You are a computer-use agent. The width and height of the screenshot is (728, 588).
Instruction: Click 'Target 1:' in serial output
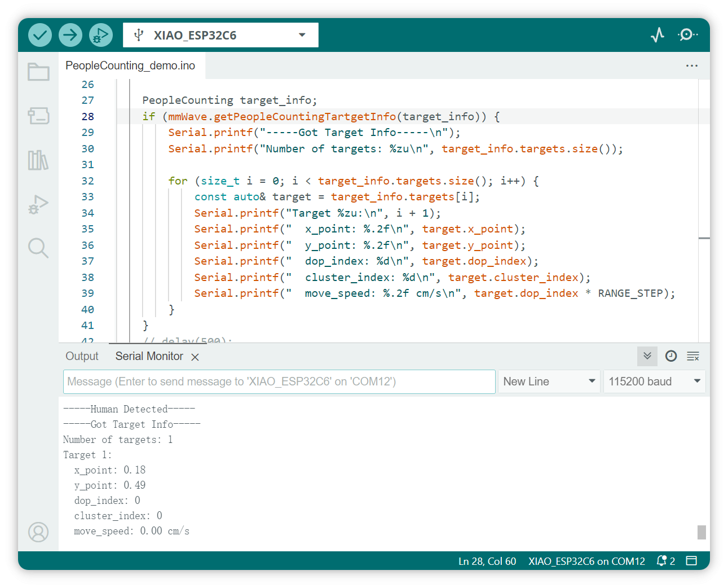[87, 455]
